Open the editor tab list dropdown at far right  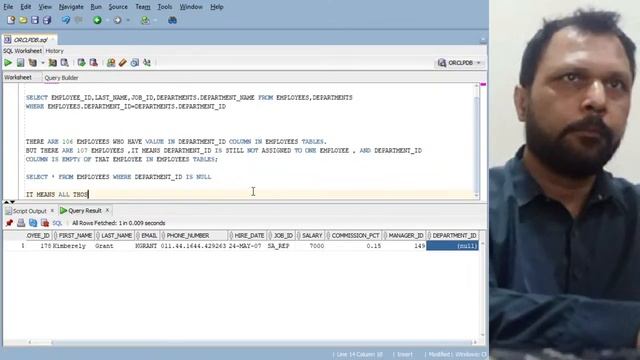483,40
